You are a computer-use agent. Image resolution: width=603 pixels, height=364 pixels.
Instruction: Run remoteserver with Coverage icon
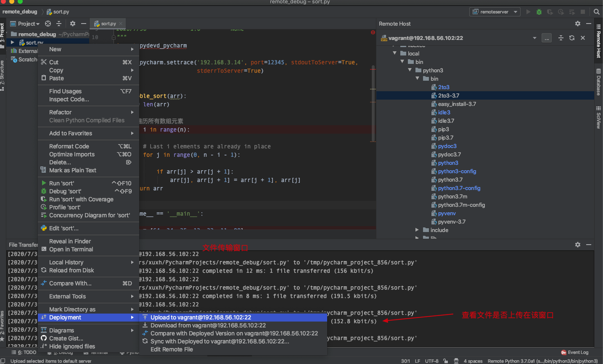click(x=550, y=12)
